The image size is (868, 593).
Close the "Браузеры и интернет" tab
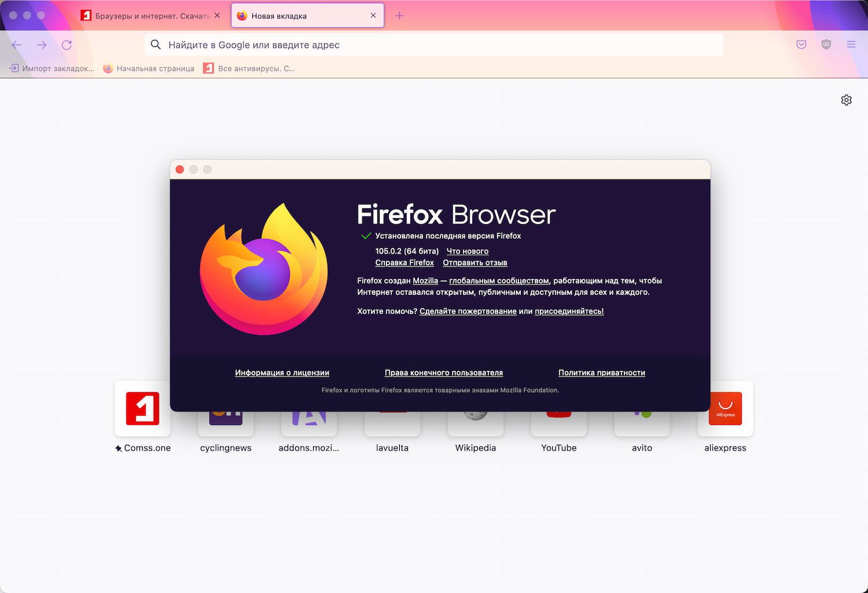tap(217, 16)
